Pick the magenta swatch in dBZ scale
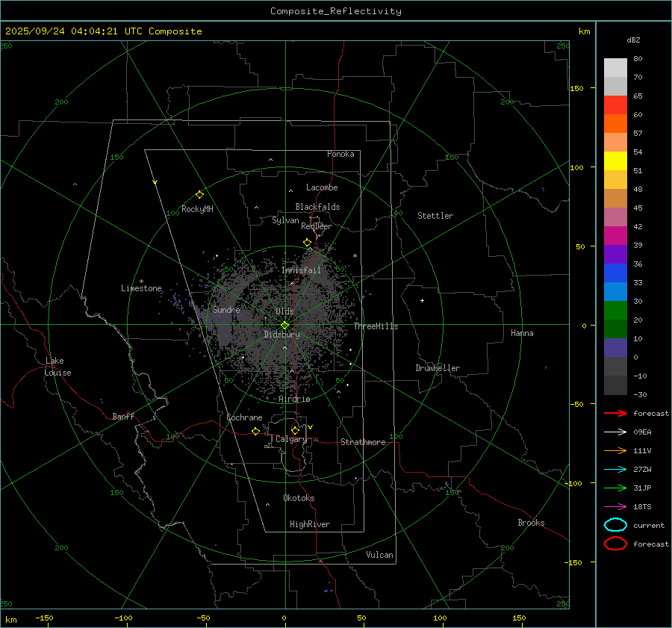The image size is (672, 628). coord(615,235)
